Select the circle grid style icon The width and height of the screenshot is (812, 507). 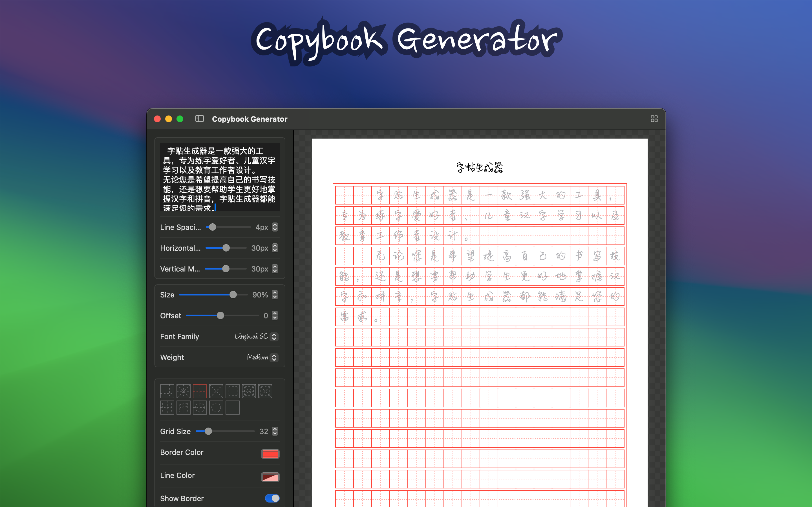point(217,407)
